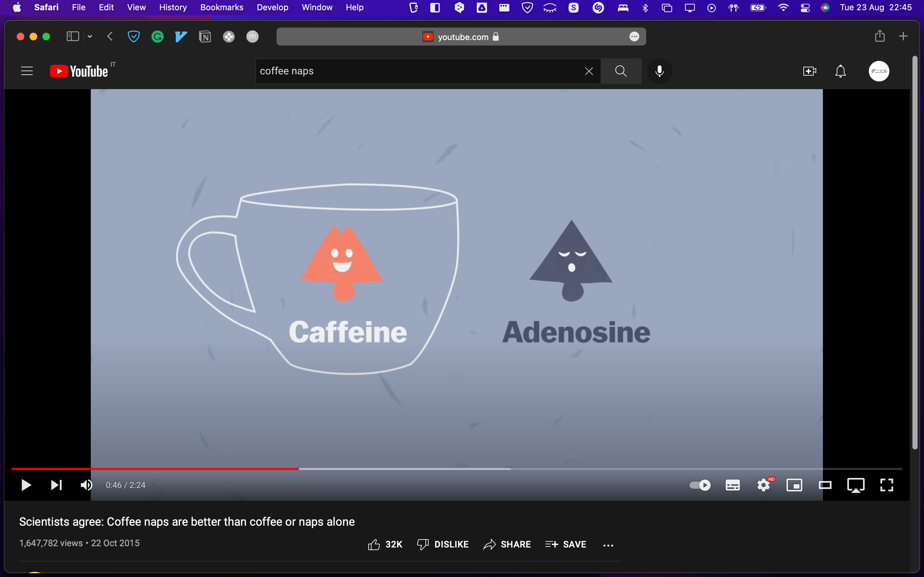Screen dimensions: 924x577
Task: Open more actions ellipsis below video
Action: (608, 545)
